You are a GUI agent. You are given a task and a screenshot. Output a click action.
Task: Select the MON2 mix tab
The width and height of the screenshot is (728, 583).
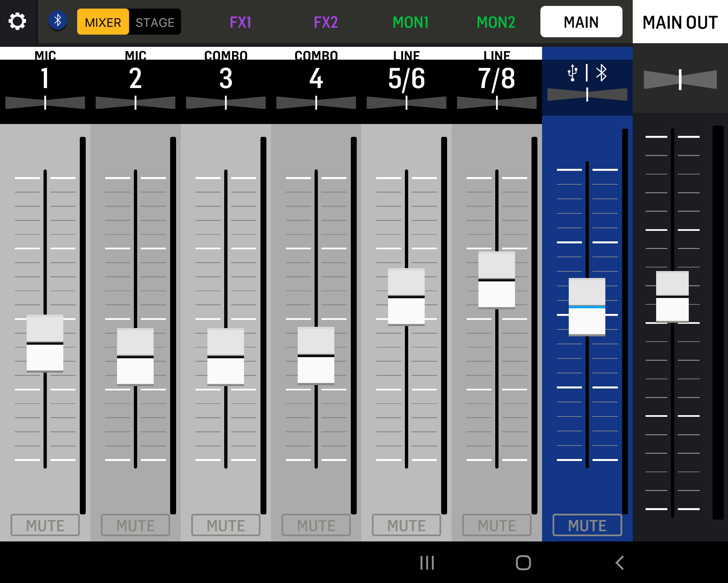click(496, 22)
